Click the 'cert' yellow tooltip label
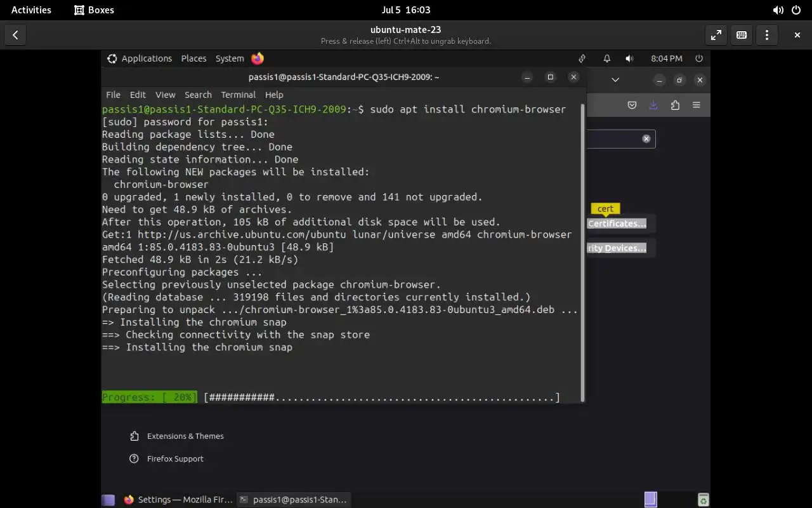Viewport: 812px width, 508px height. [x=605, y=208]
